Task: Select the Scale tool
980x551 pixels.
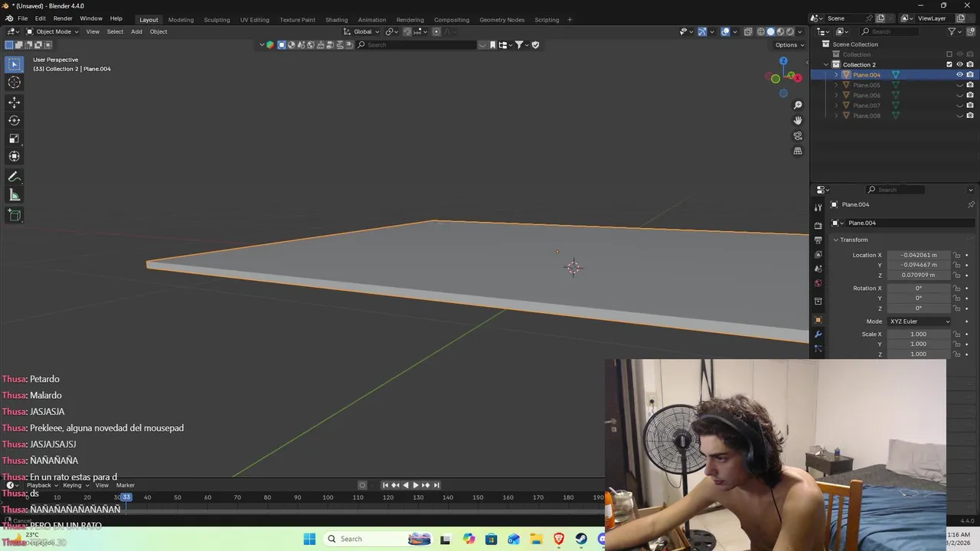Action: point(14,139)
